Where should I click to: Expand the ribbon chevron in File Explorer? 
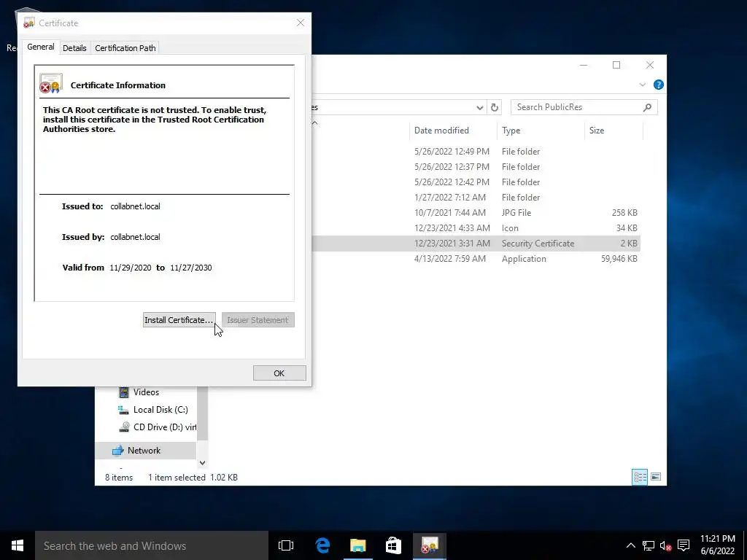[x=642, y=85]
